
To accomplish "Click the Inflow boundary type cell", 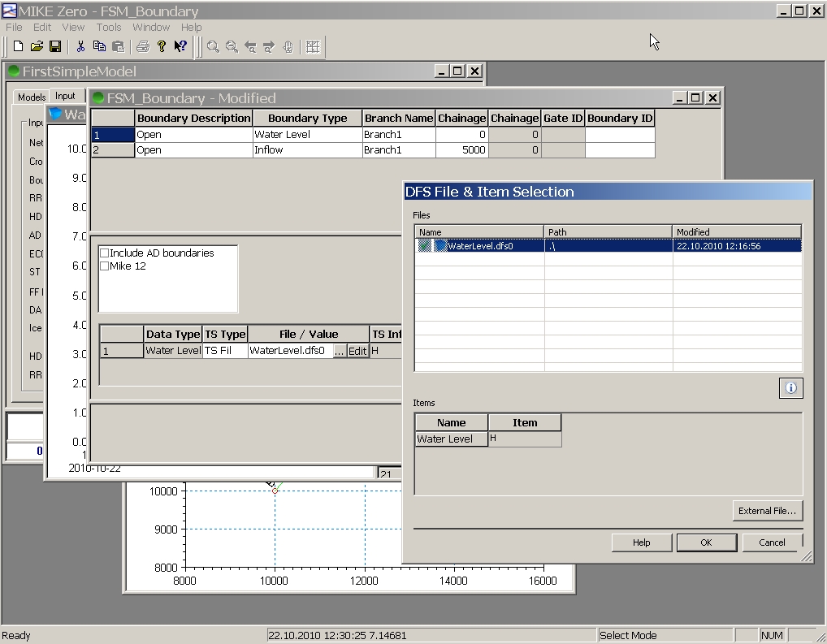I will click(x=307, y=150).
